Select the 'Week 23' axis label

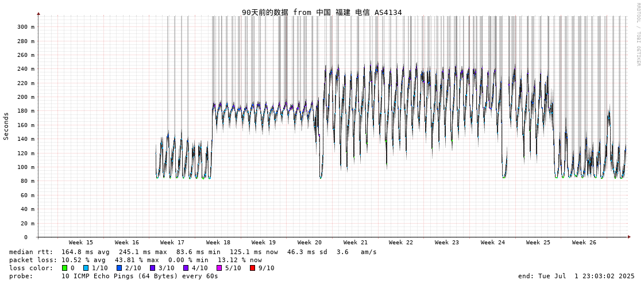447,243
